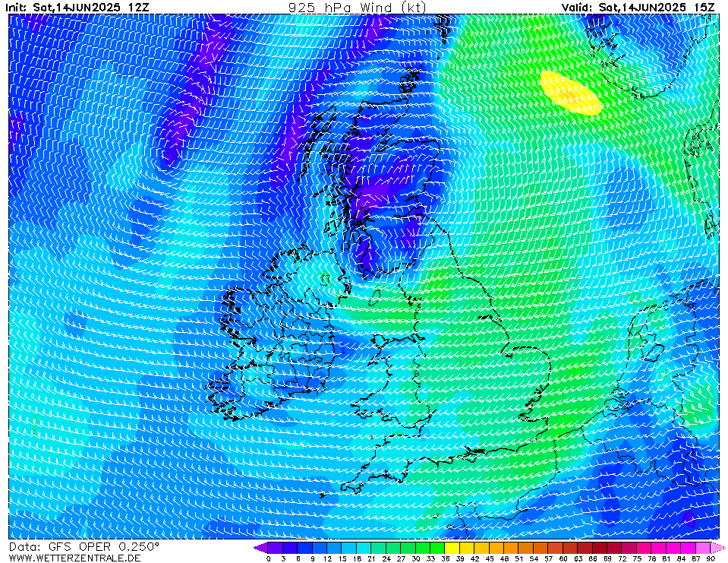Click the 'Data: GFS OPER 0.250°' text
The width and height of the screenshot is (728, 563).
click(84, 547)
